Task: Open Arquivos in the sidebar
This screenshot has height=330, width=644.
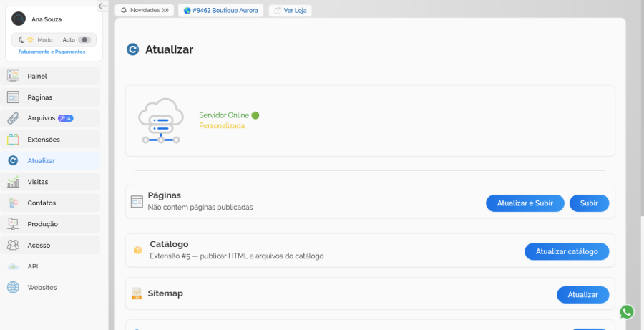Action: [x=50, y=118]
